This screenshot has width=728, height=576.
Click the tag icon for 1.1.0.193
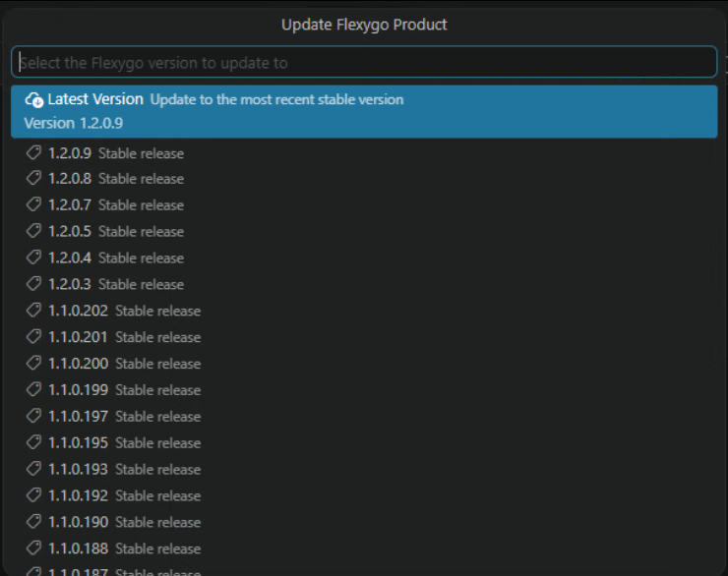[33, 469]
